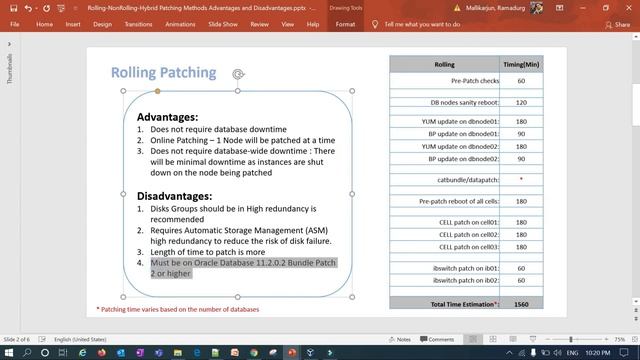
Task: Toggle the Notes pane
Action: pos(400,339)
